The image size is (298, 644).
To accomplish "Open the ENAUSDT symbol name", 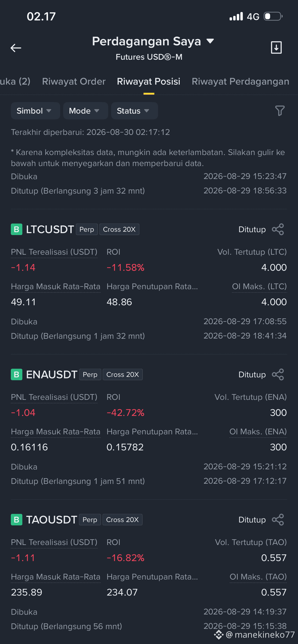I will coord(51,374).
